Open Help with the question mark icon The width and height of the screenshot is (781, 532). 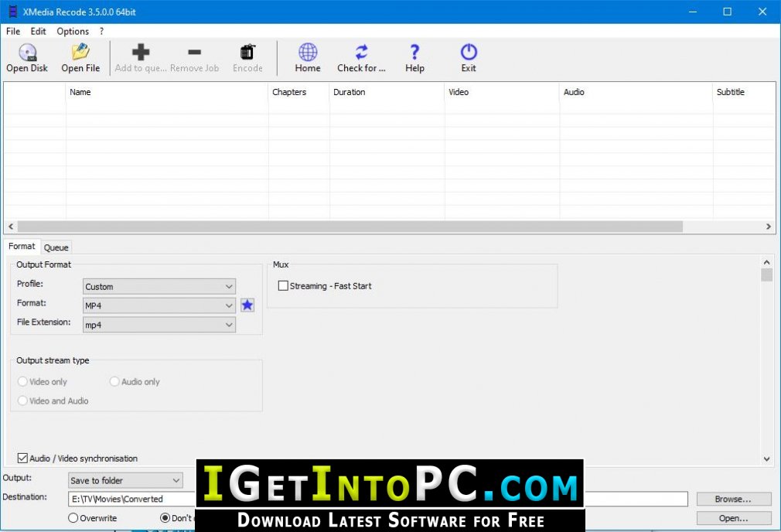pyautogui.click(x=414, y=52)
